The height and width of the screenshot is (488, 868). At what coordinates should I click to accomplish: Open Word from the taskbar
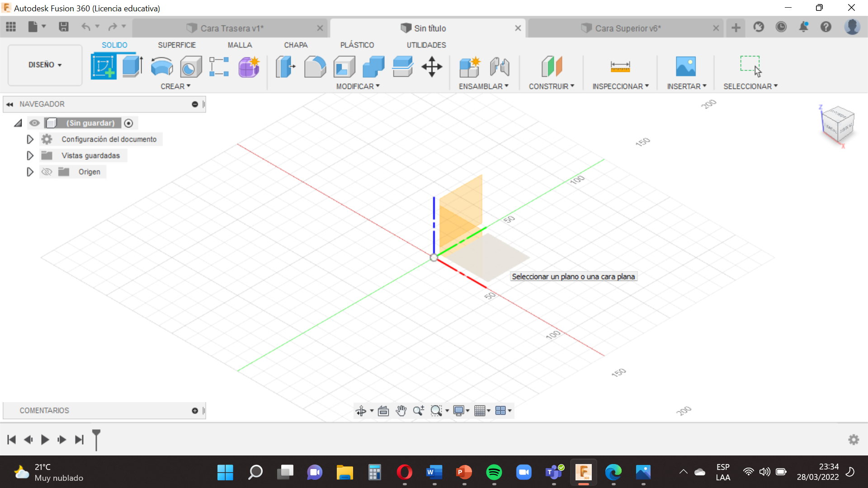pyautogui.click(x=434, y=472)
